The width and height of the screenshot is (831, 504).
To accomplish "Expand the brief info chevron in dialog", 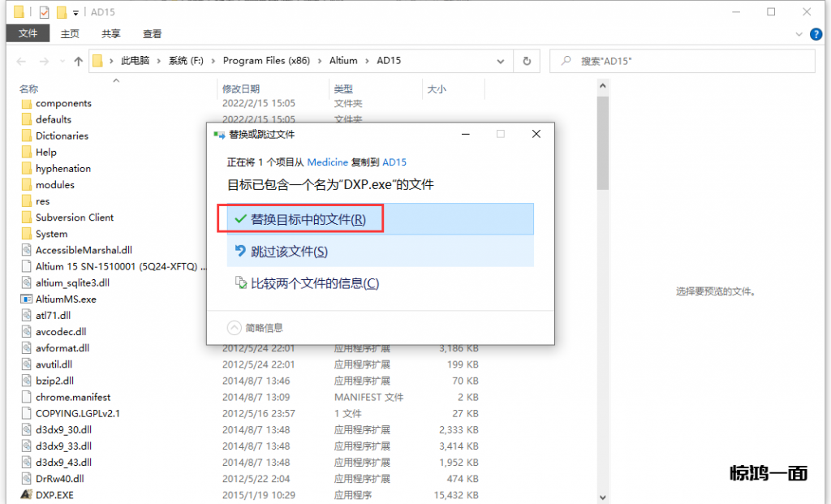I will point(235,328).
